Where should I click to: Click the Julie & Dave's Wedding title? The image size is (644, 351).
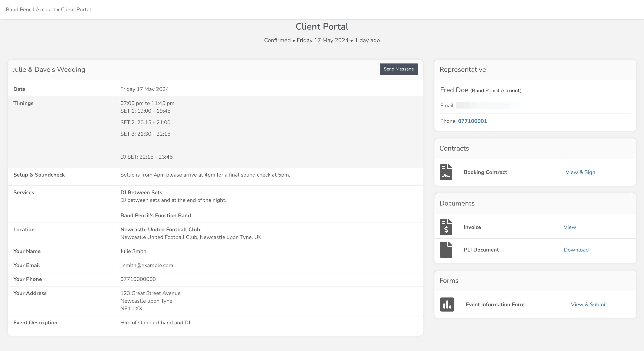(49, 69)
